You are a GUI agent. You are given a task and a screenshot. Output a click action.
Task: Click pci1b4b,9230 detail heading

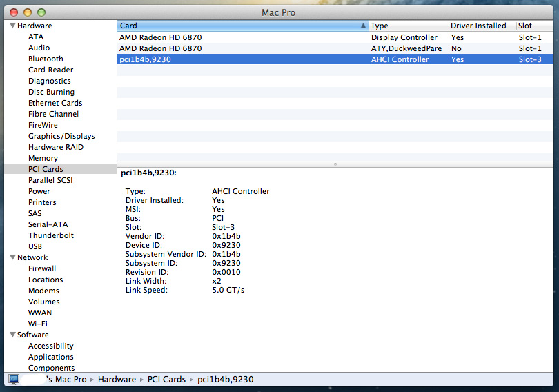[x=148, y=173]
